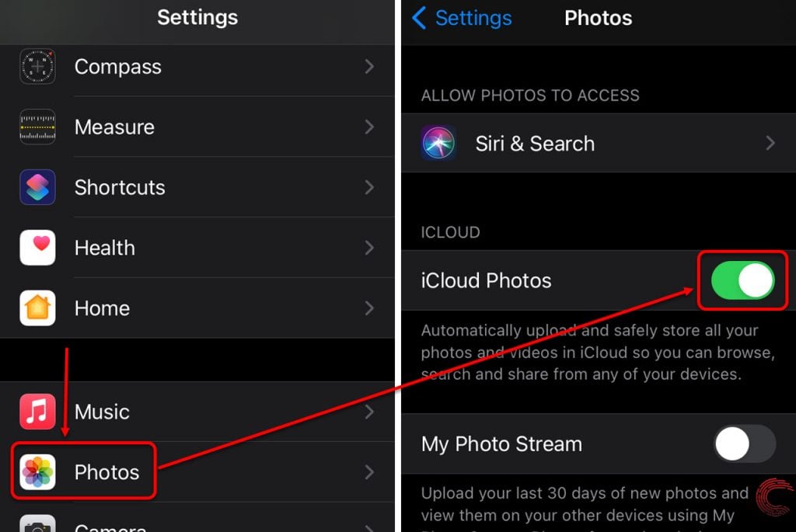The height and width of the screenshot is (532, 796).
Task: Expand the Compass row chevron
Action: point(369,67)
